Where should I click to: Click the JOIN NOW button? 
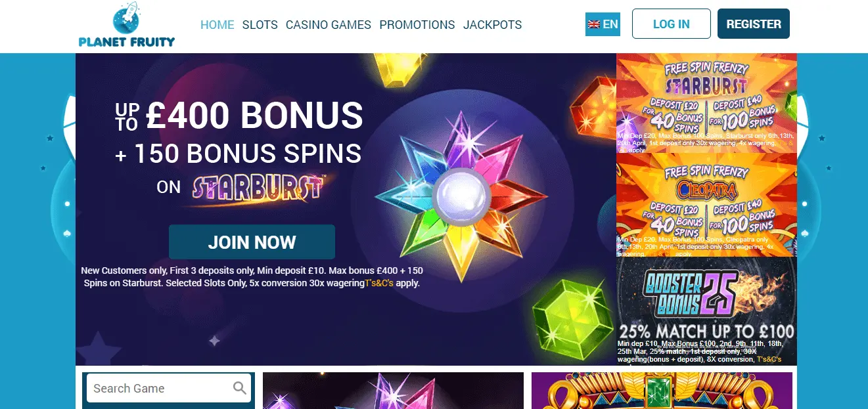click(252, 242)
